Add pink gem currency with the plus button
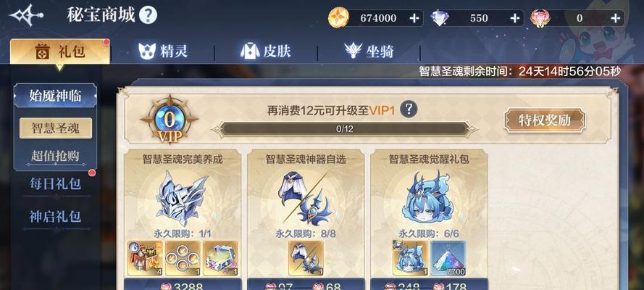Viewport: 644px width, 290px height. point(615,18)
